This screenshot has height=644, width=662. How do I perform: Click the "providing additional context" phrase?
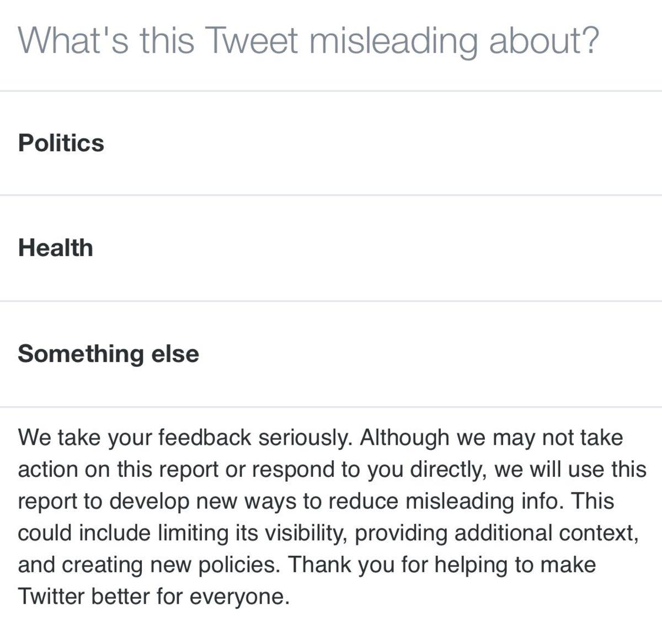(x=495, y=533)
